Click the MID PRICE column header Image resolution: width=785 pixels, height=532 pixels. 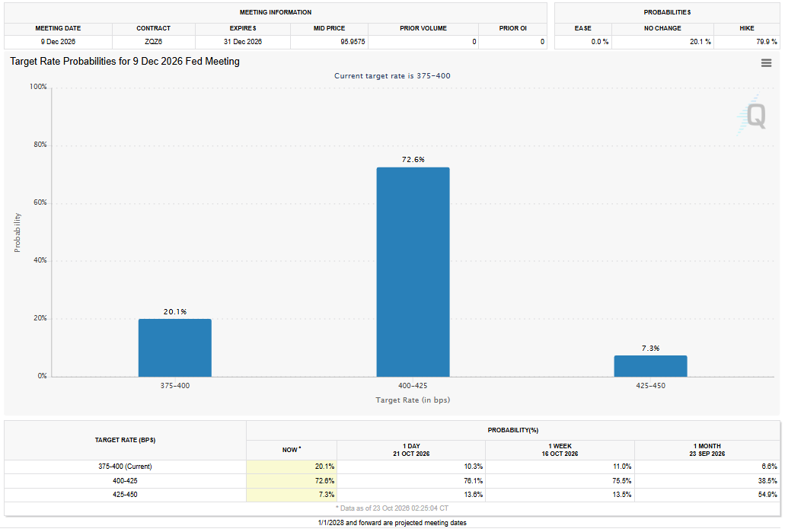[x=329, y=28]
